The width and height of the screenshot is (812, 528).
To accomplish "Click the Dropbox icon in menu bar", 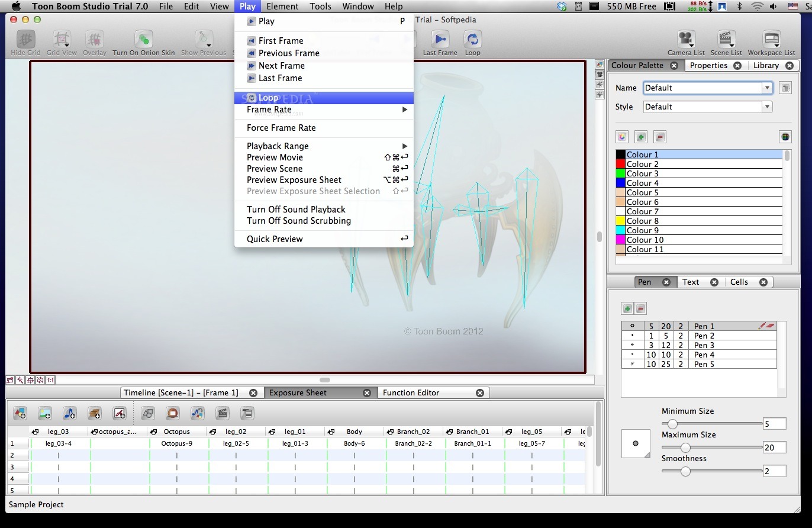I will click(x=562, y=7).
